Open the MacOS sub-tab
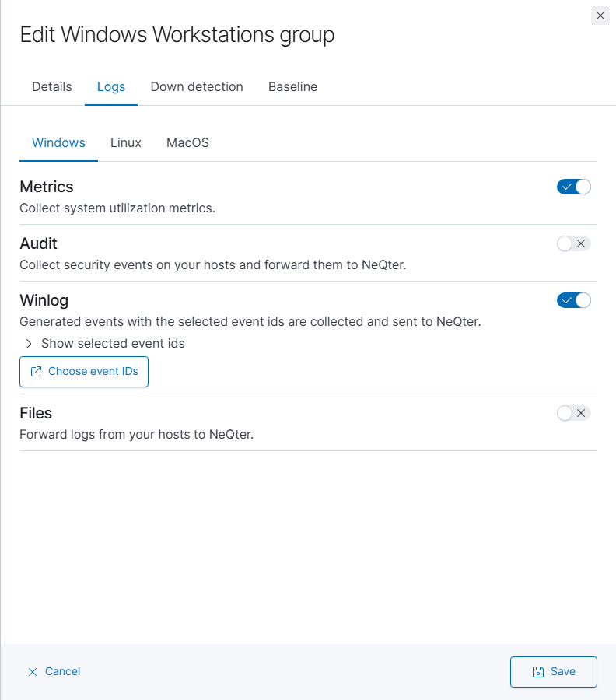 (x=188, y=143)
